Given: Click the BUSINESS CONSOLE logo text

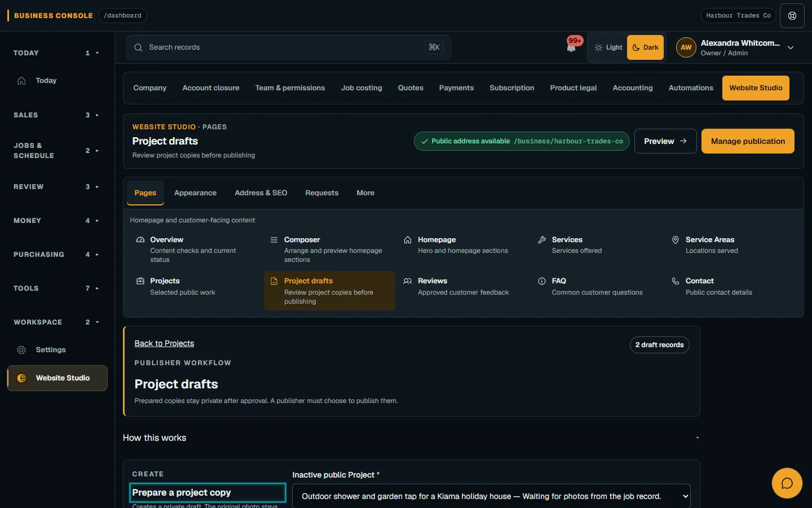Looking at the screenshot, I should [54, 16].
